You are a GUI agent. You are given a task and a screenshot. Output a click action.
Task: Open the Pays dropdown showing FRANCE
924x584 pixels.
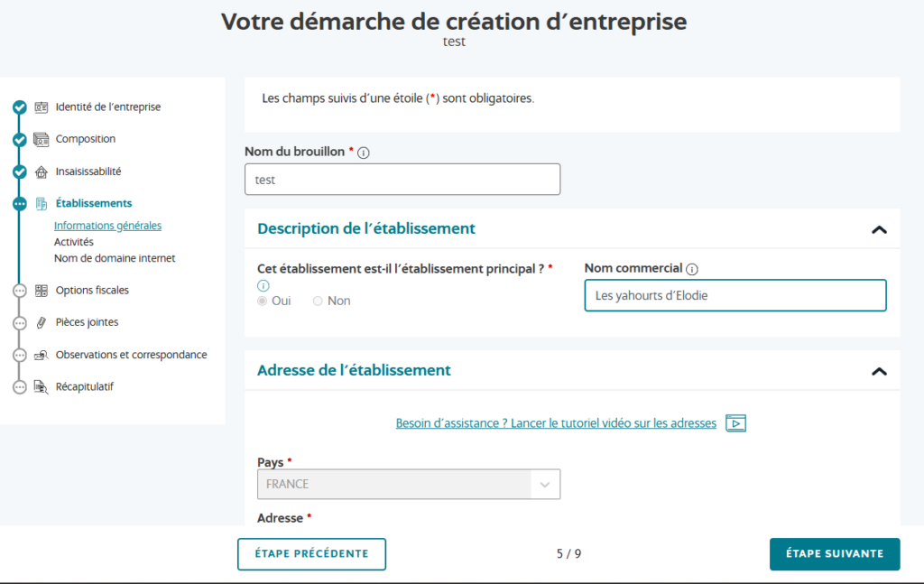click(x=409, y=485)
